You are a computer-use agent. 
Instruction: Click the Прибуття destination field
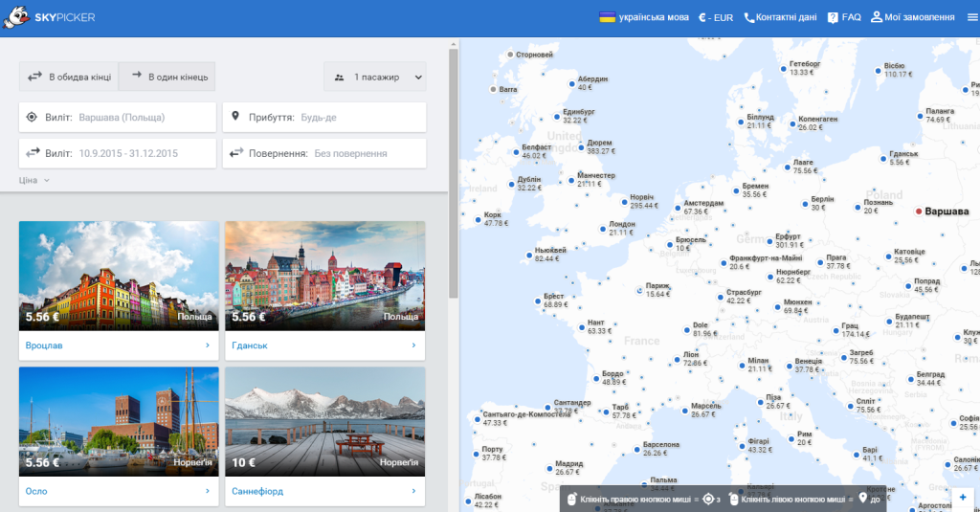324,117
